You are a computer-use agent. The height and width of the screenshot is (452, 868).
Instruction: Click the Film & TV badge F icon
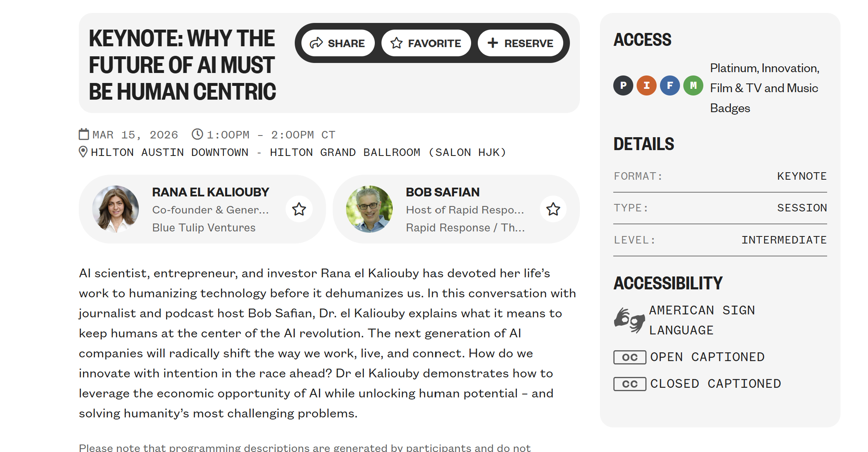(670, 85)
